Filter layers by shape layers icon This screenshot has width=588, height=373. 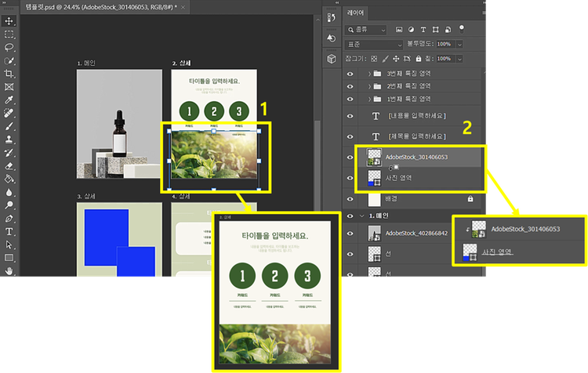[435, 29]
